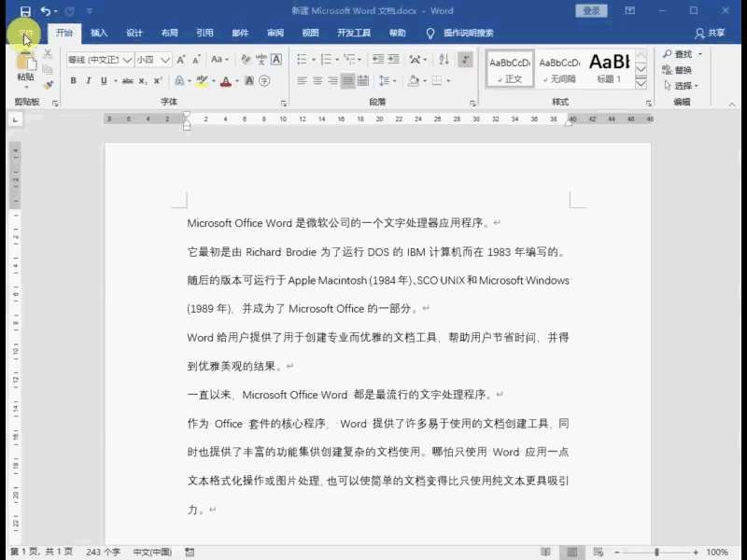Click the Format Painter brush icon
The height and width of the screenshot is (560, 747).
click(x=48, y=86)
